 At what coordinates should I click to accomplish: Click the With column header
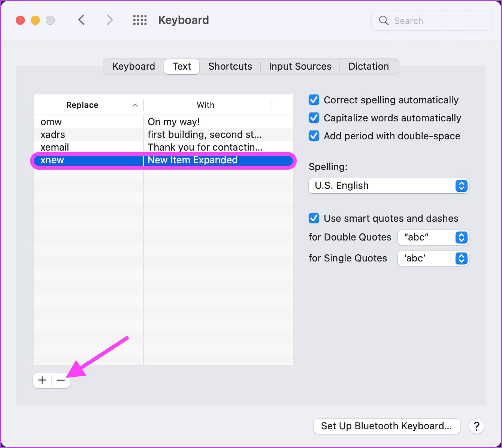click(206, 105)
